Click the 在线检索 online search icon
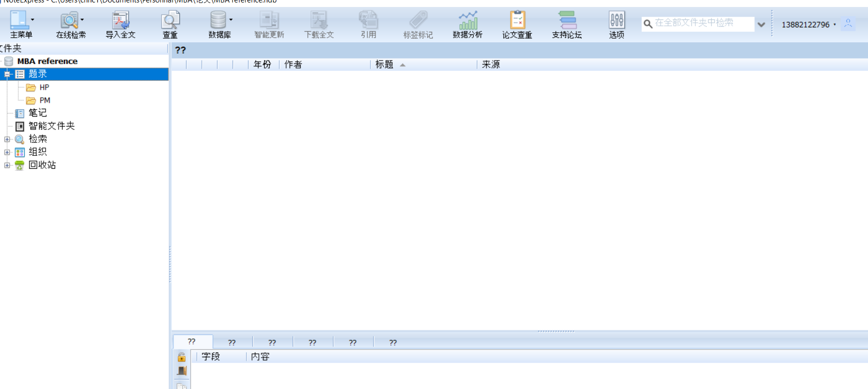Viewport: 868px width, 389px height. (x=69, y=21)
